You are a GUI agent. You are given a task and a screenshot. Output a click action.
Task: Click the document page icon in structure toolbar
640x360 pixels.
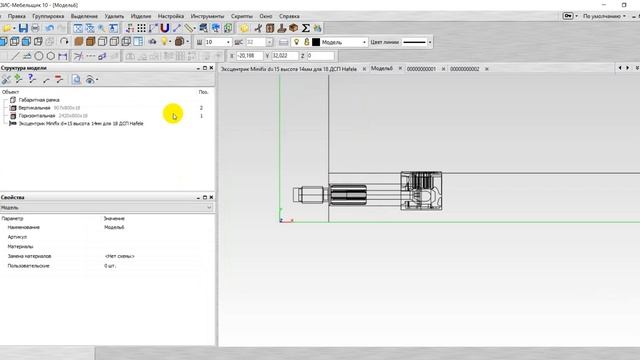pyautogui.click(x=76, y=79)
